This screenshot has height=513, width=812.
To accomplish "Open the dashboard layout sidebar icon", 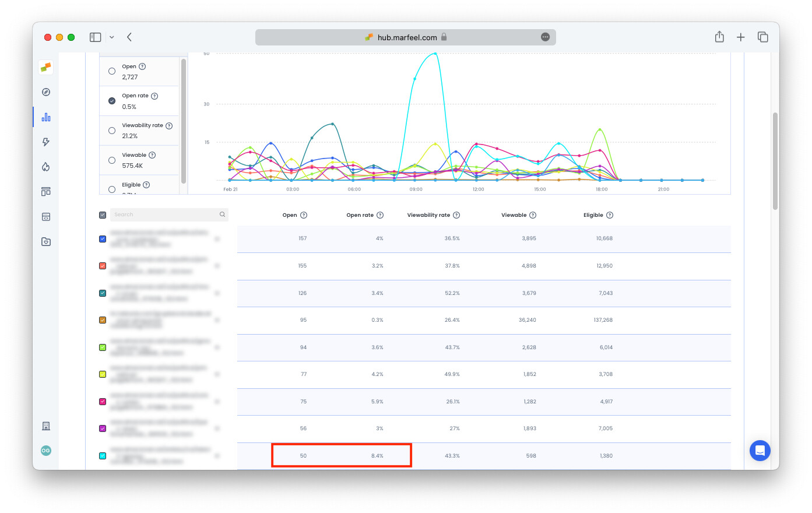I will [45, 191].
